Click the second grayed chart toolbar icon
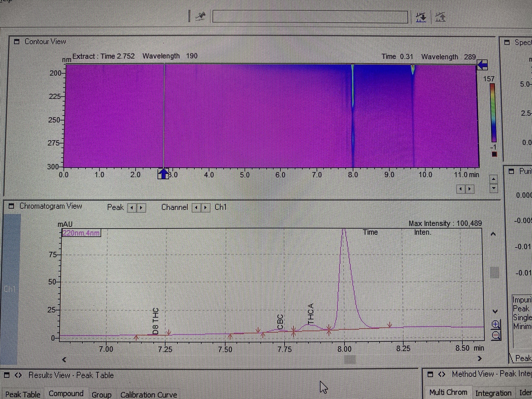The height and width of the screenshot is (399, 532). pyautogui.click(x=440, y=17)
